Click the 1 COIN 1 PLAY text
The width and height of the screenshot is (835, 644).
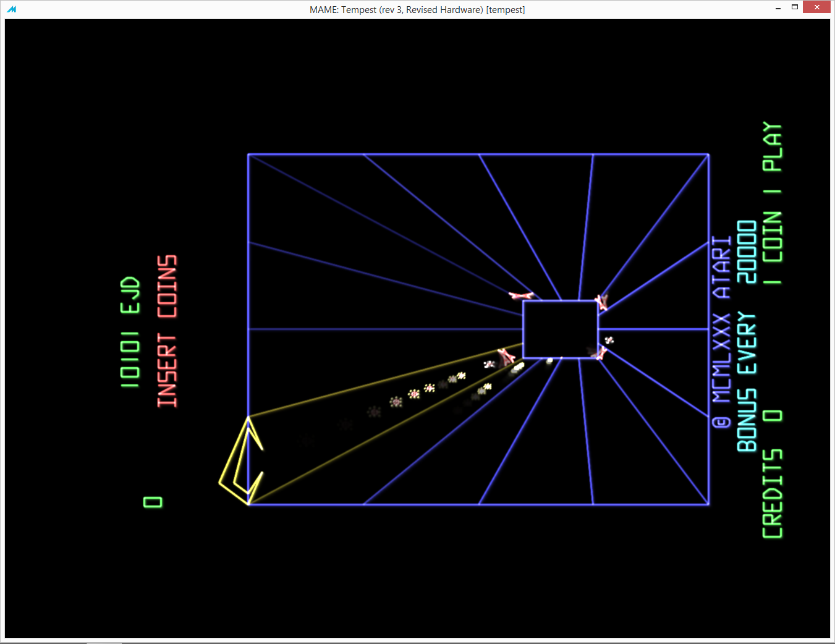coord(772,203)
